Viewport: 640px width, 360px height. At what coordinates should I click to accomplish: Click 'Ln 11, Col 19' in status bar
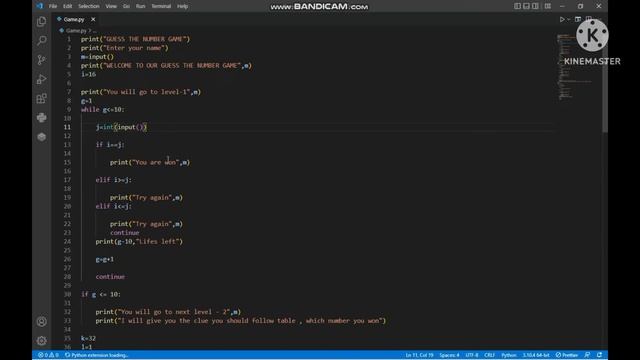click(x=419, y=355)
